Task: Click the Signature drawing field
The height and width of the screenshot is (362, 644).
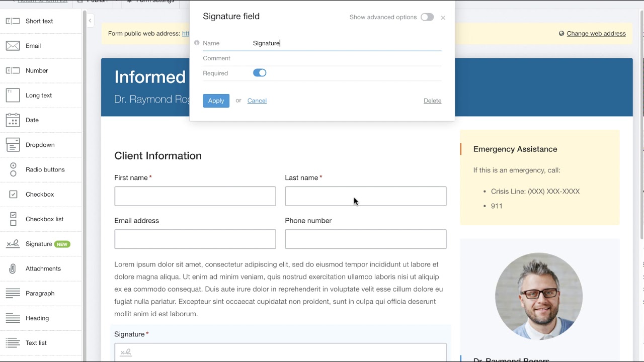Action: point(280,352)
